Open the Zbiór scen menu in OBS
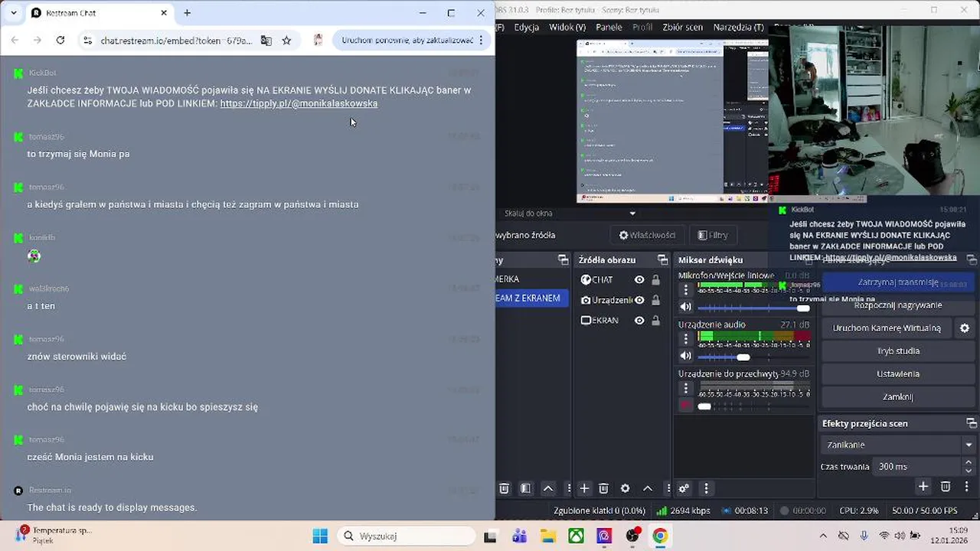Image resolution: width=980 pixels, height=551 pixels. pos(682,27)
